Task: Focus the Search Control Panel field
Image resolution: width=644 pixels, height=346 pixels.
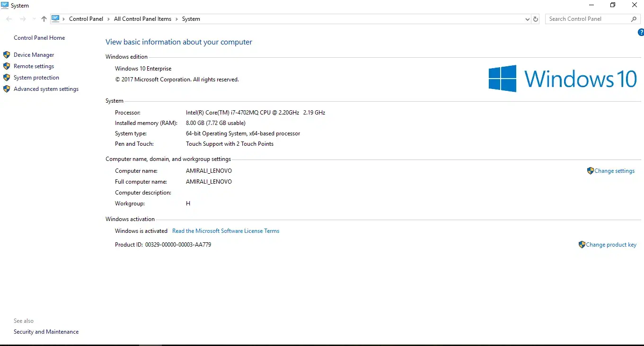Action: pos(587,19)
